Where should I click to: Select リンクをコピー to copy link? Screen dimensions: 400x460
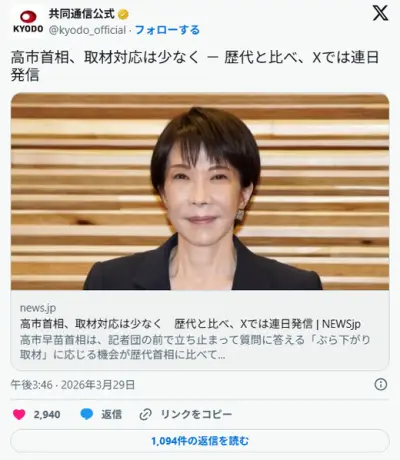click(196, 414)
